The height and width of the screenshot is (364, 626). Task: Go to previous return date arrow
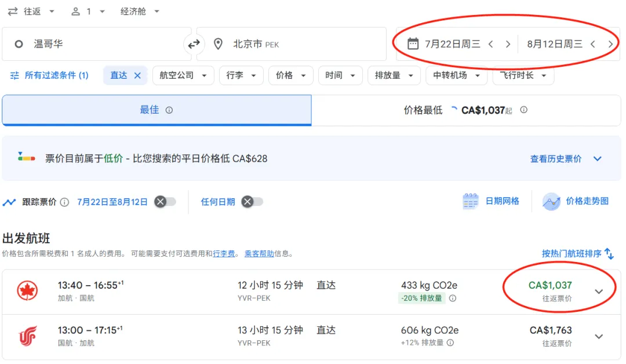point(593,44)
